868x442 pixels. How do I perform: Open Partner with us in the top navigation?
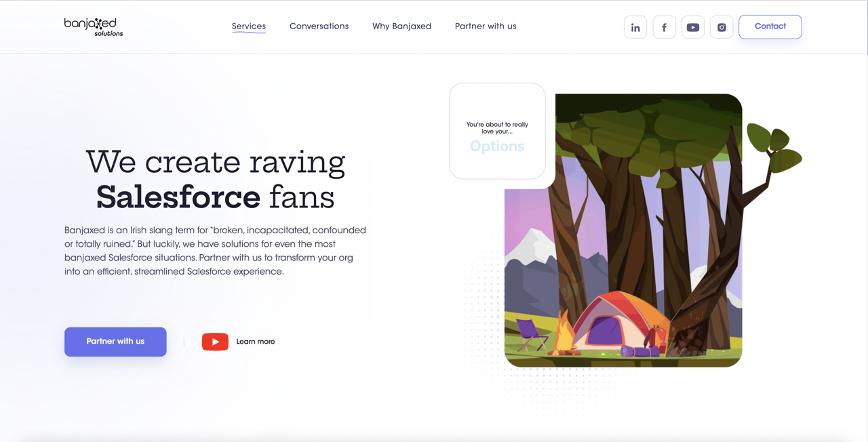click(x=486, y=26)
